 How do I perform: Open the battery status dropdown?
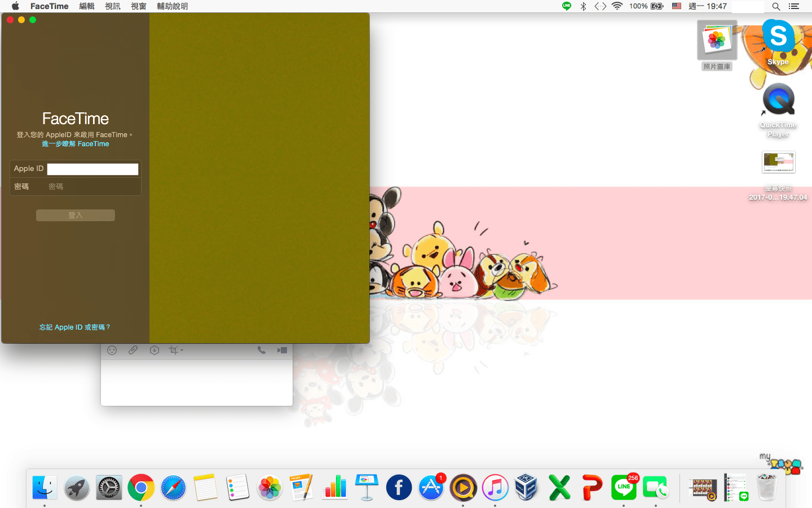tap(656, 6)
